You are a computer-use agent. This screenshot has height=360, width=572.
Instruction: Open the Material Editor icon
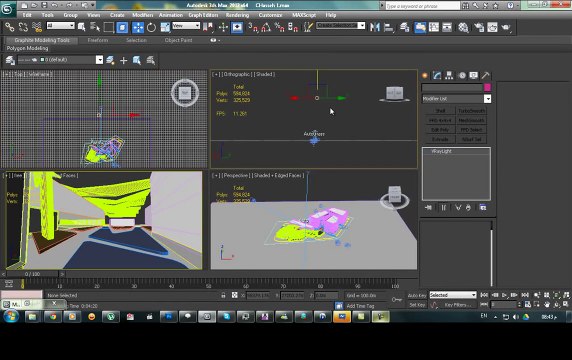click(x=463, y=27)
